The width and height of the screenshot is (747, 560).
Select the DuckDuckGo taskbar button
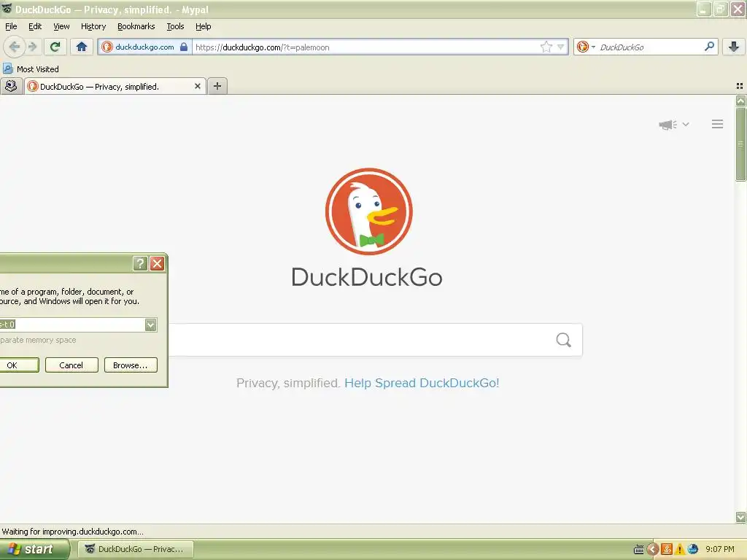pos(136,549)
